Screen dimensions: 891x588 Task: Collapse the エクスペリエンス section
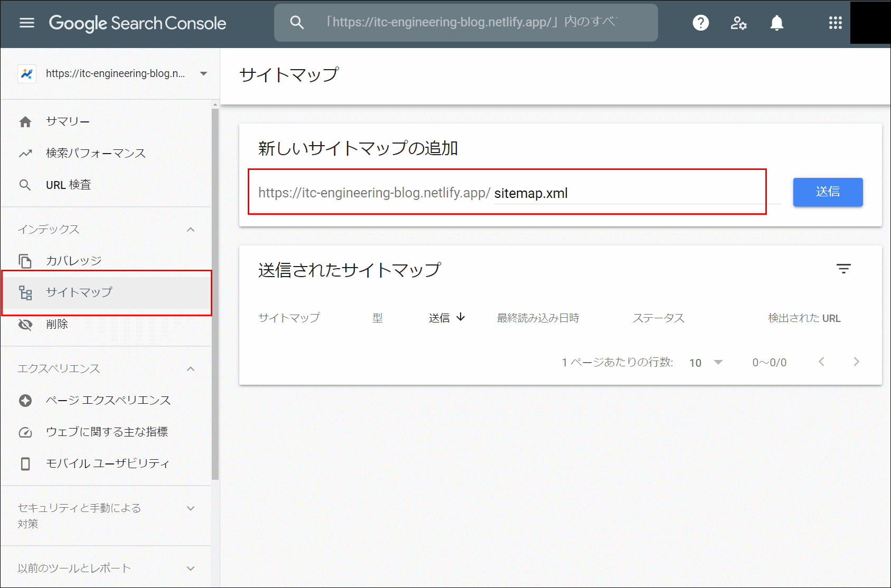coord(191,368)
